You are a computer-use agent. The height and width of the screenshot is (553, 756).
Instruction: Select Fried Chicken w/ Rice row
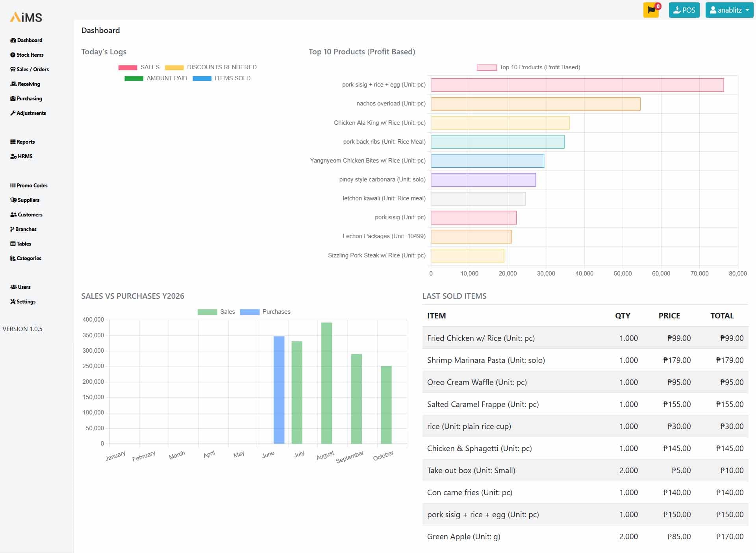[x=585, y=338]
